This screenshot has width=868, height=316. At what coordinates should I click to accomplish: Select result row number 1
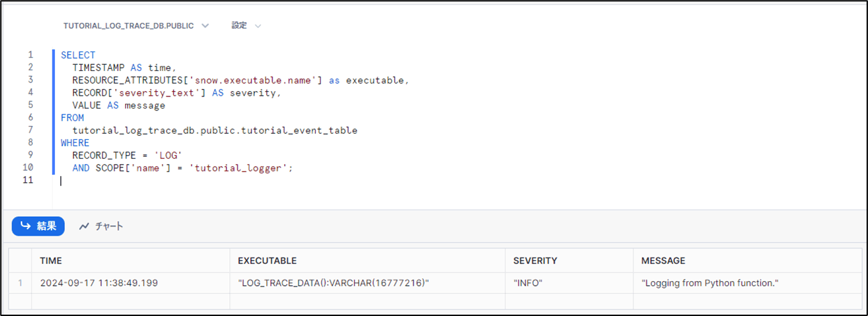point(20,283)
